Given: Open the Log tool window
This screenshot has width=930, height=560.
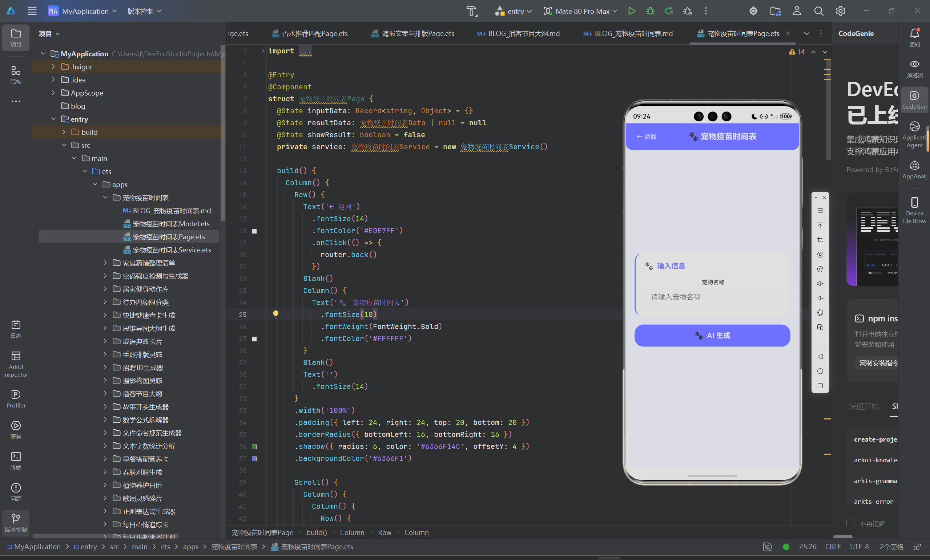Looking at the screenshot, I should click(16, 329).
